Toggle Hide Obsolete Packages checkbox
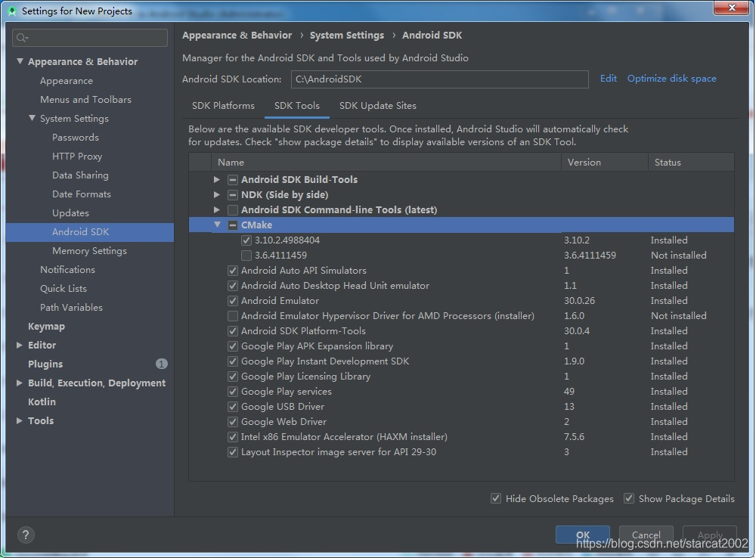 [496, 498]
